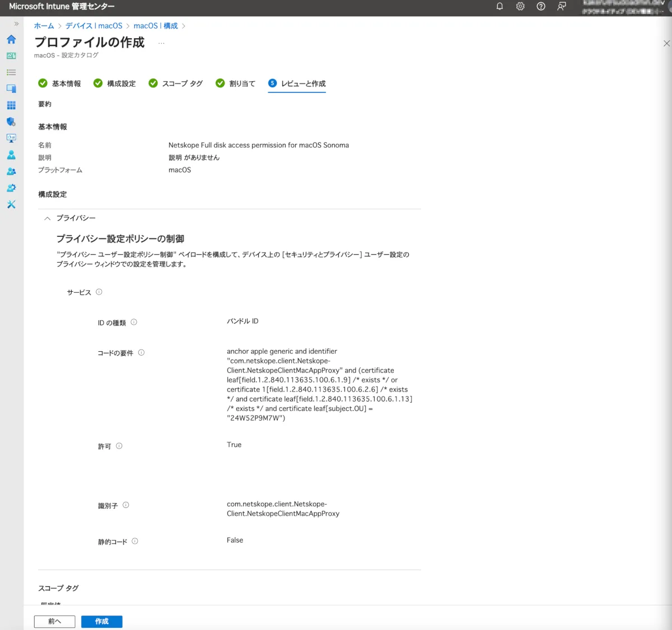Show info tooltip for 許可
This screenshot has width=672, height=630.
pos(119,446)
